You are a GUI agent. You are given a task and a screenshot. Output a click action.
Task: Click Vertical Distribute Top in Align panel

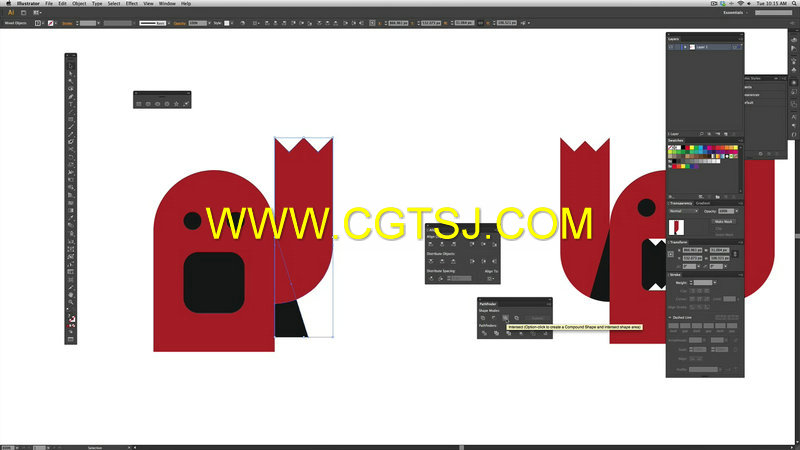click(431, 261)
